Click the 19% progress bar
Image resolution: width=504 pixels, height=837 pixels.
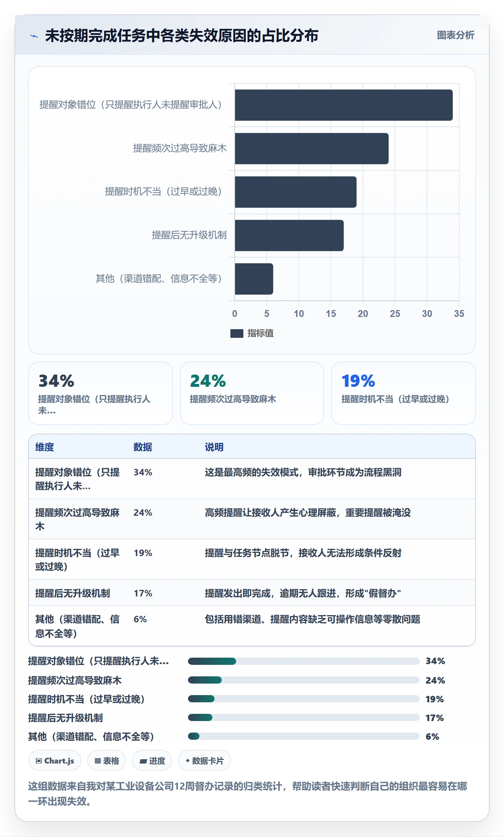click(303, 699)
